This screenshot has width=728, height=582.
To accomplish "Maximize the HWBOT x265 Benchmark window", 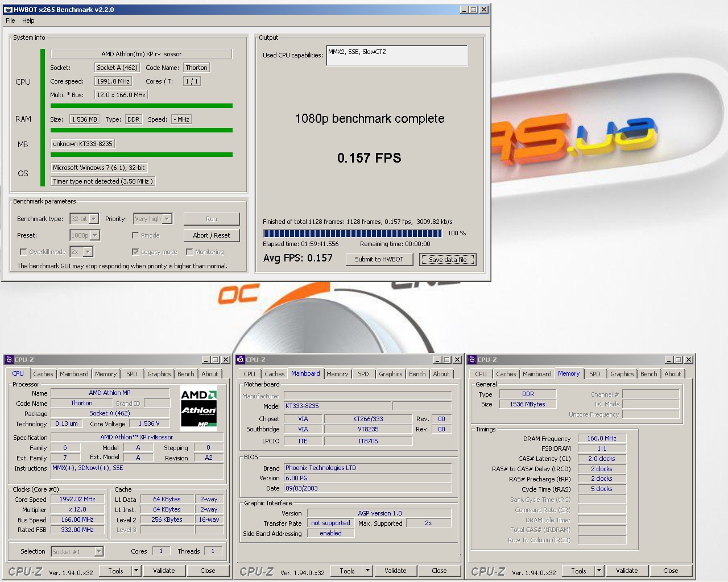I will click(x=474, y=10).
